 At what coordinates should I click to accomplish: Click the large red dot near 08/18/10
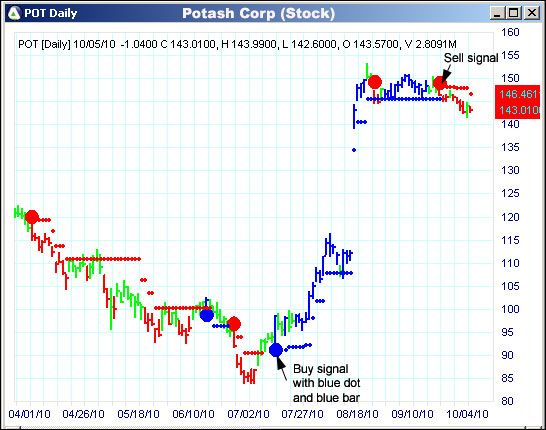(375, 82)
